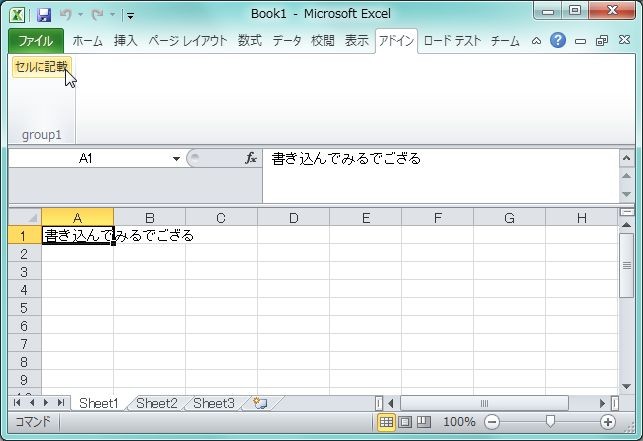
Task: Open the Name Box dropdown arrow
Action: click(176, 159)
